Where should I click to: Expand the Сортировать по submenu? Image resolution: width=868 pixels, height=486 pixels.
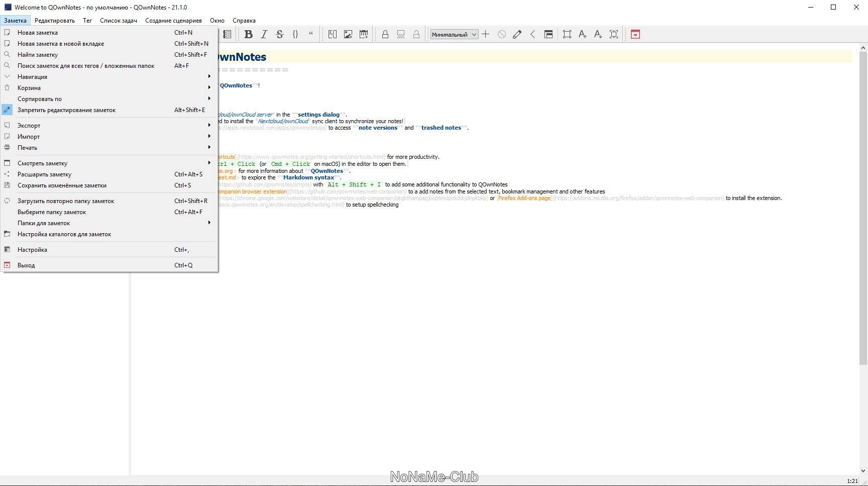point(110,99)
